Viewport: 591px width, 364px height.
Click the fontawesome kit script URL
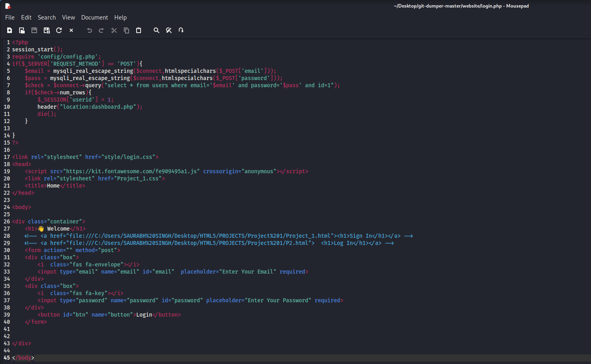131,171
